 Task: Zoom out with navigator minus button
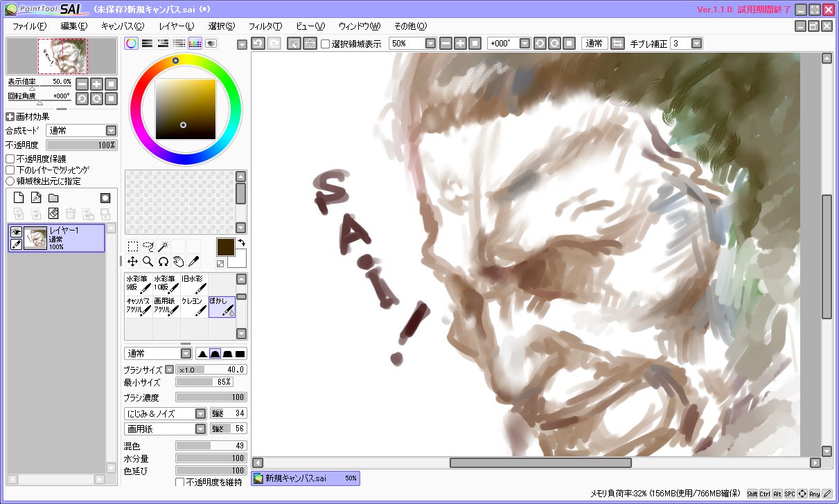pos(82,84)
